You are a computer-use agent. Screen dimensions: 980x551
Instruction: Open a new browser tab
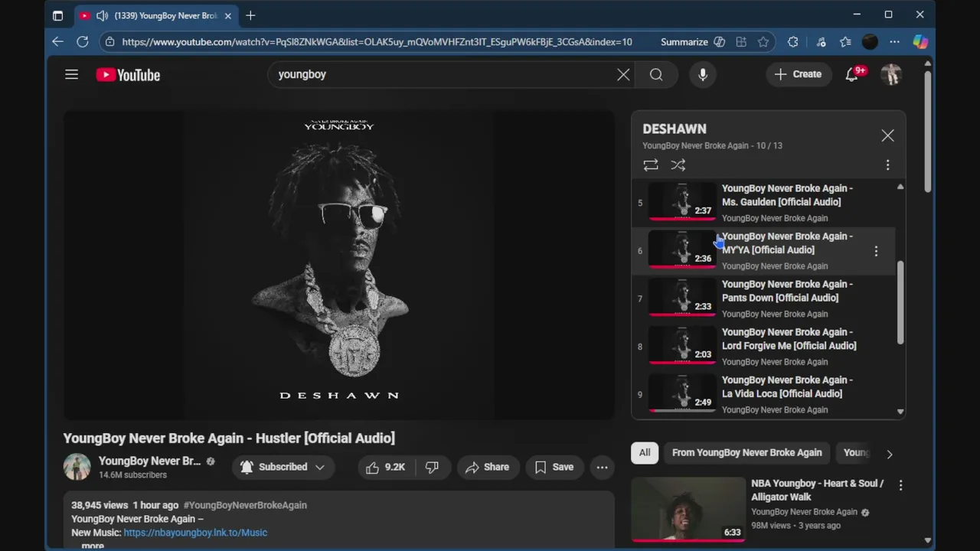click(x=250, y=15)
